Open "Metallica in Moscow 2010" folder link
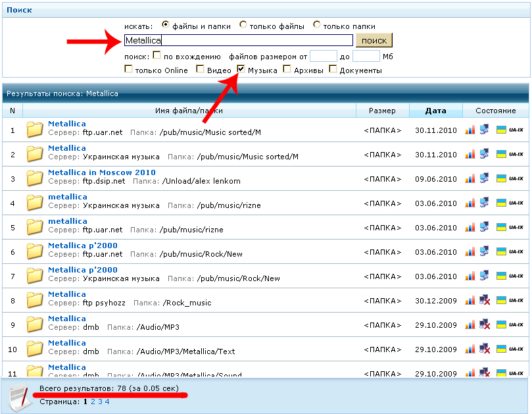532x414 pixels. pos(102,172)
